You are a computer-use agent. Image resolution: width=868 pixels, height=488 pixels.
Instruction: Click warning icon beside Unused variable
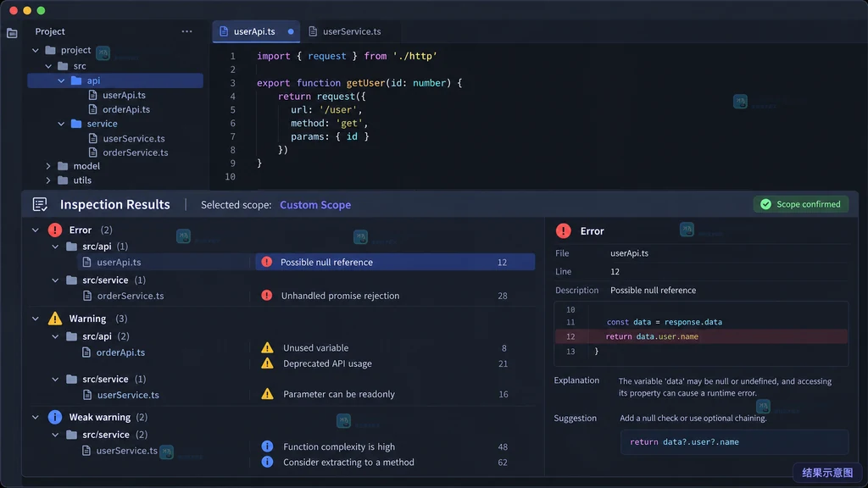point(267,347)
